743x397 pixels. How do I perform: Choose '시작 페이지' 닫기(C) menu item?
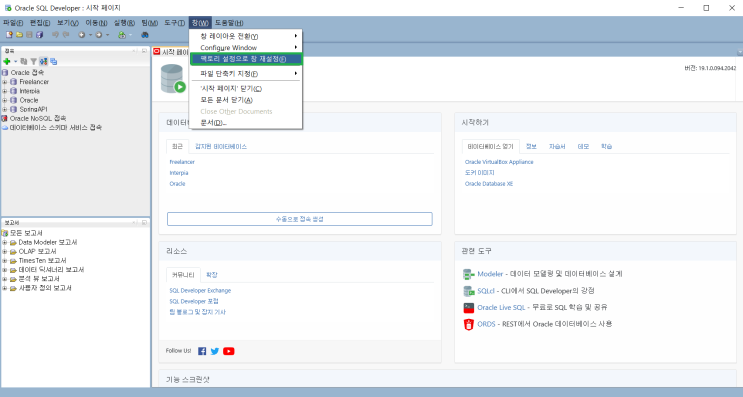click(x=245, y=89)
